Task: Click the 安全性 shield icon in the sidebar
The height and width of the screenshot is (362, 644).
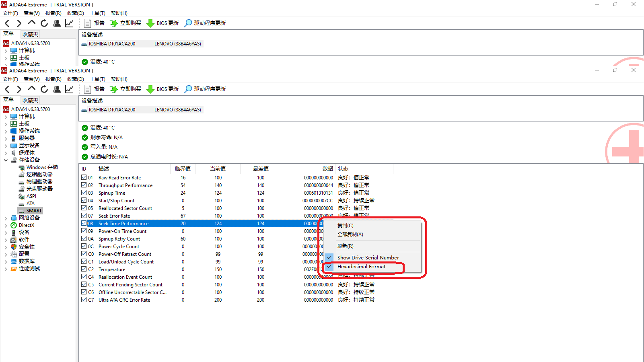Action: pyautogui.click(x=14, y=247)
